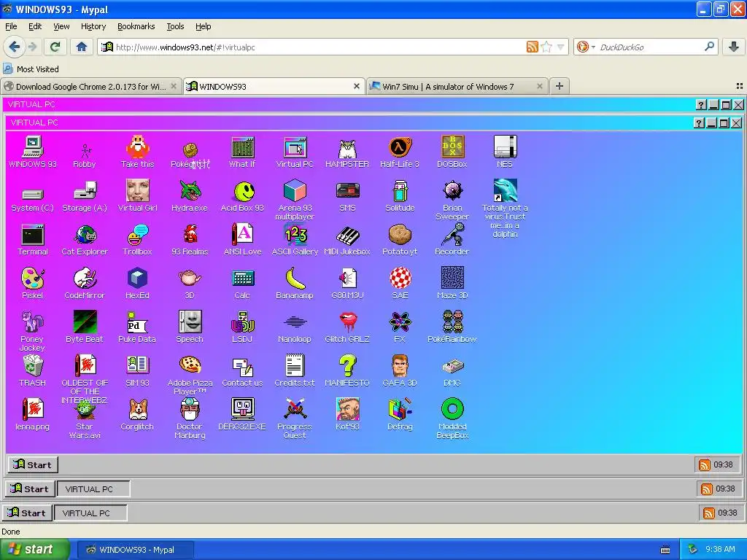Go to the browser home page
The image size is (747, 560).
[x=82, y=47]
